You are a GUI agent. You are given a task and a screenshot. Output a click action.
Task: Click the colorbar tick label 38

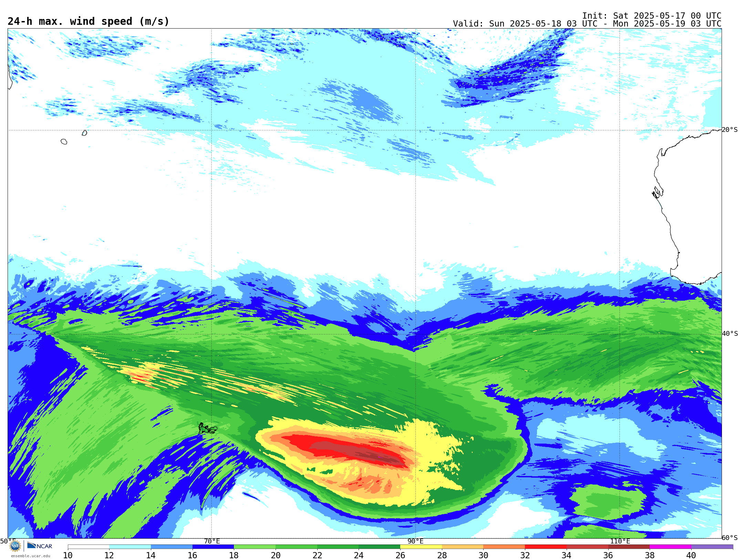(x=650, y=555)
